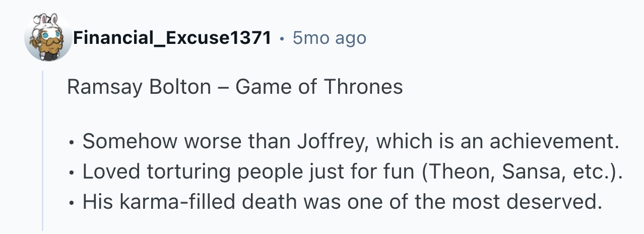Click the bullet dot before "Somehow worse"

[x=71, y=143]
